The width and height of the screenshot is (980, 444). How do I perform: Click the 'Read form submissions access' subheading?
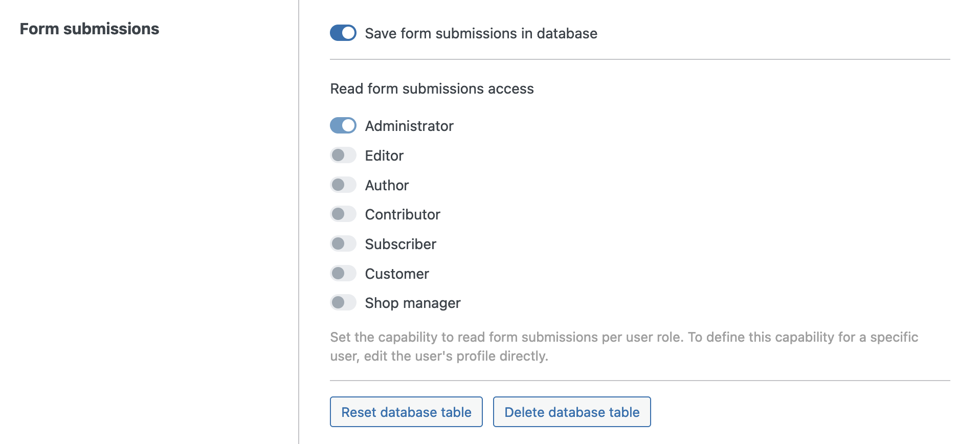click(x=432, y=89)
